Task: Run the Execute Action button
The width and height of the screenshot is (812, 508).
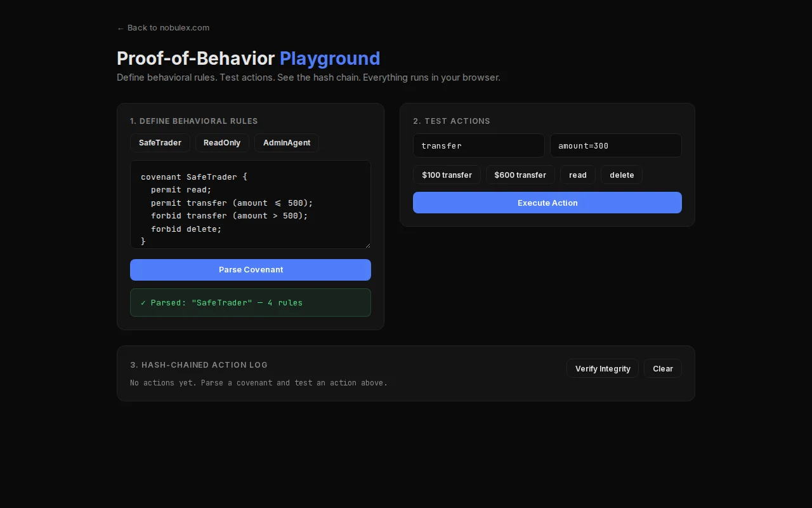Action: pyautogui.click(x=547, y=203)
